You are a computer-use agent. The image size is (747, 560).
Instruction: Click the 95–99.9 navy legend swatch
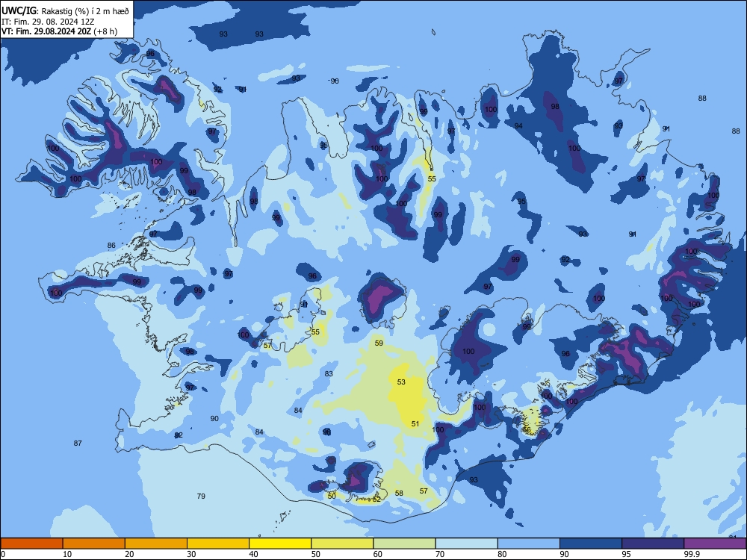(653, 544)
